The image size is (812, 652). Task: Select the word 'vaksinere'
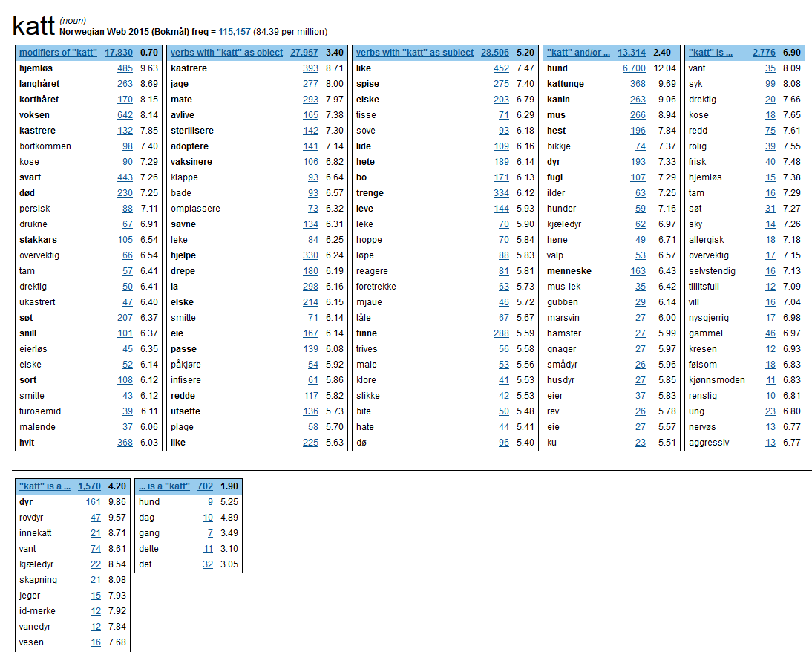point(191,162)
